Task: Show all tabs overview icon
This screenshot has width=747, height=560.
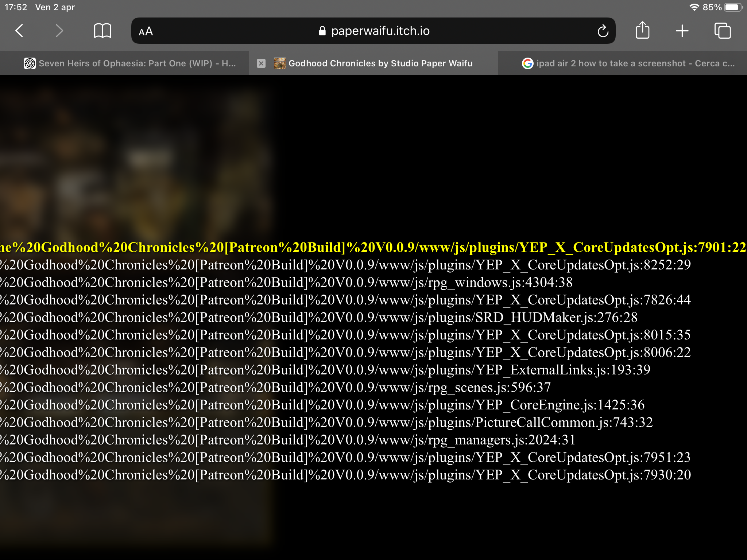Action: click(722, 31)
